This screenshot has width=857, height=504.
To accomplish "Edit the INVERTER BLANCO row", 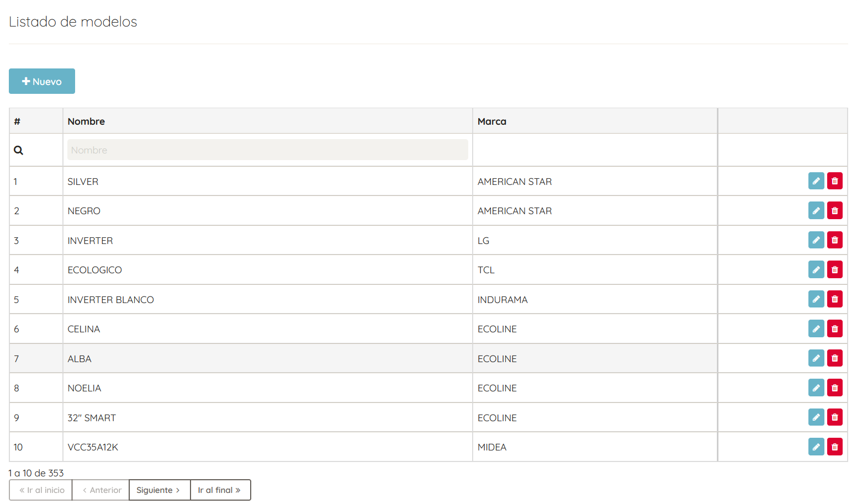I will [816, 299].
